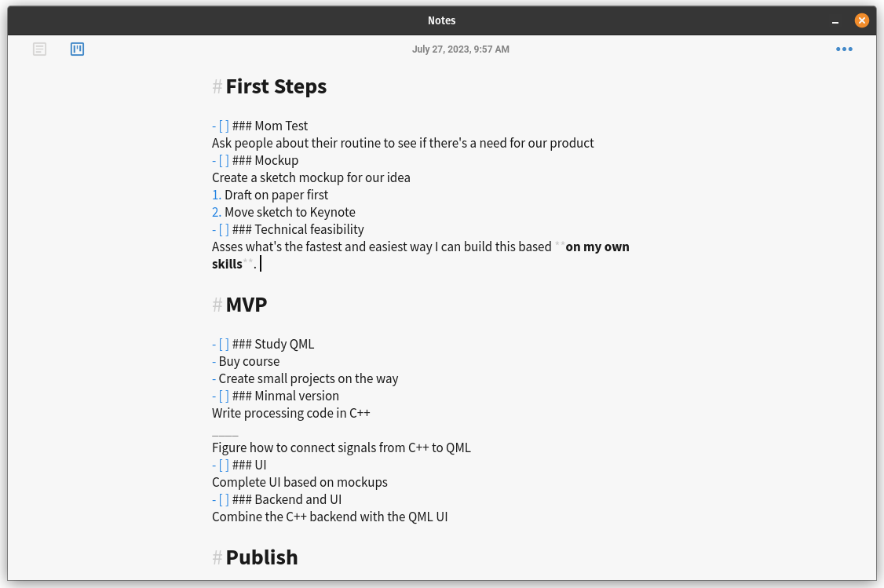The height and width of the screenshot is (588, 884).
Task: Click the July 27 date in the header
Action: click(461, 49)
